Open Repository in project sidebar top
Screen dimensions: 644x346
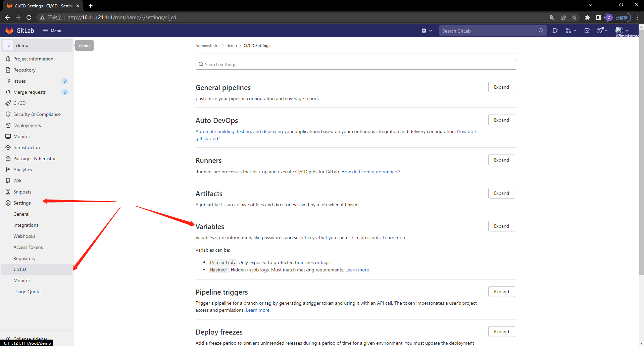pyautogui.click(x=37, y=70)
